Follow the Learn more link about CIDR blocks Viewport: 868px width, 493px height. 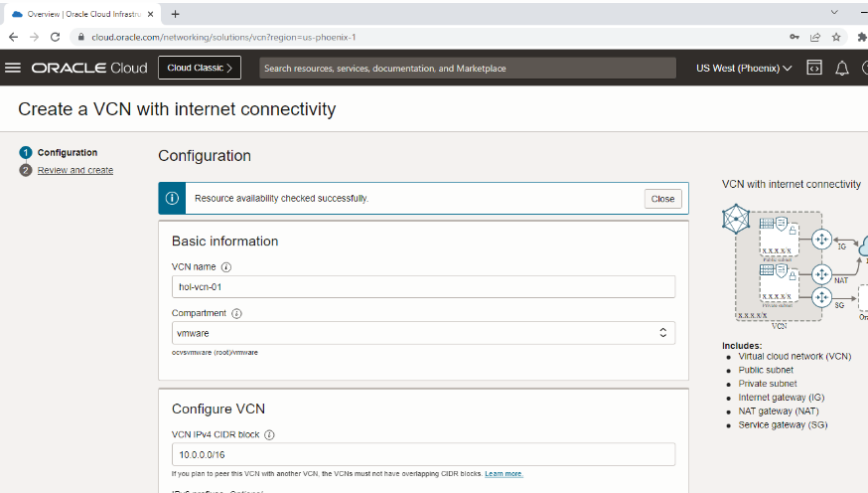click(x=504, y=474)
